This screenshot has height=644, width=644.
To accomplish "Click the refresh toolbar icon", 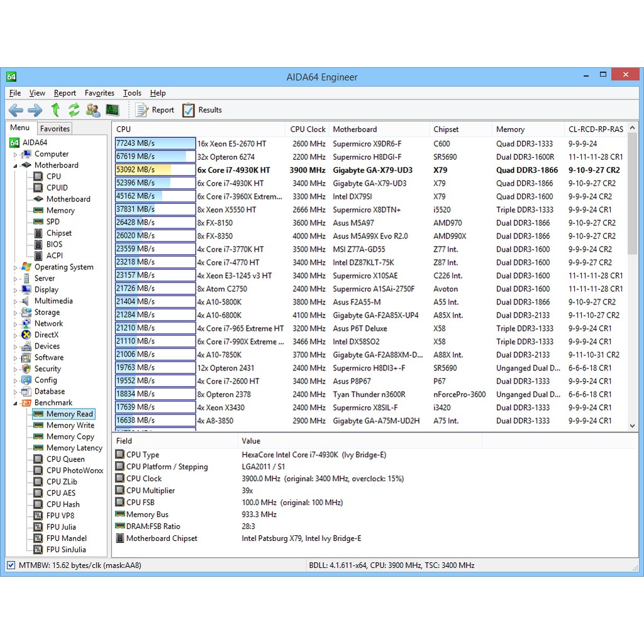I will (74, 110).
